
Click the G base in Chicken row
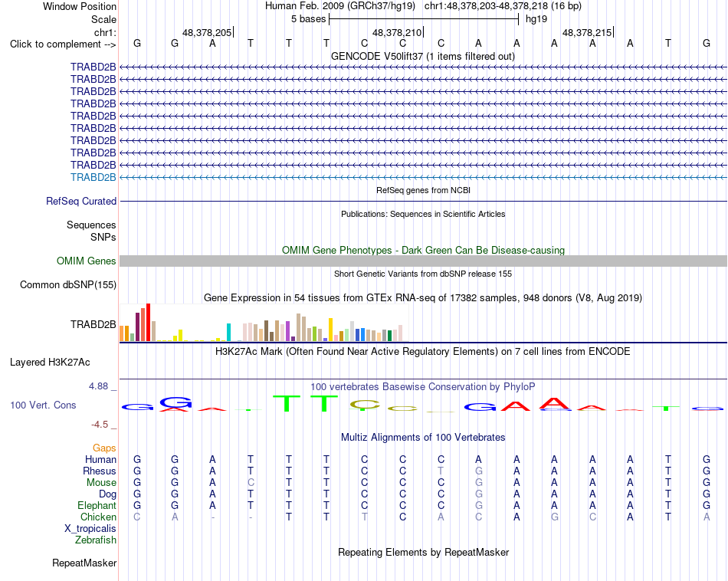[x=554, y=517]
